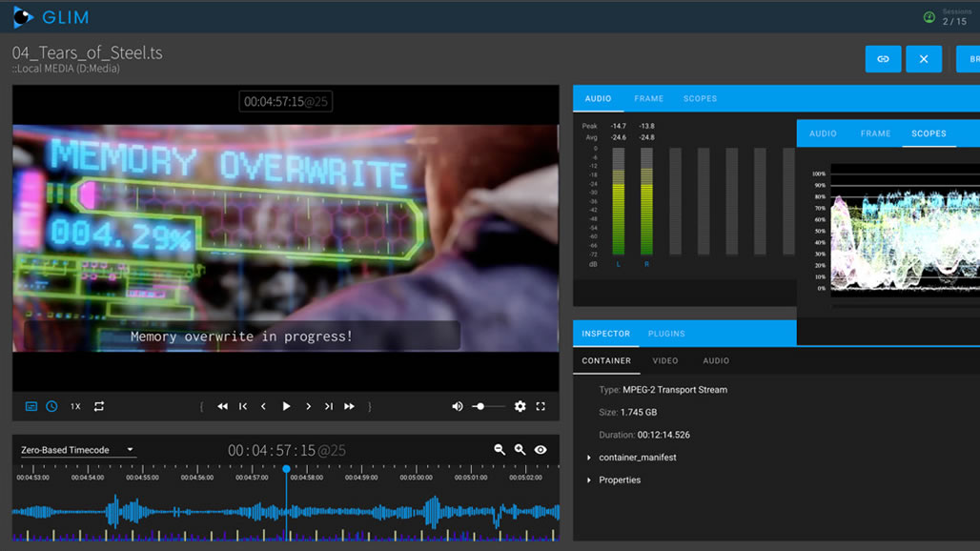Click the GLIM brand name

point(66,17)
